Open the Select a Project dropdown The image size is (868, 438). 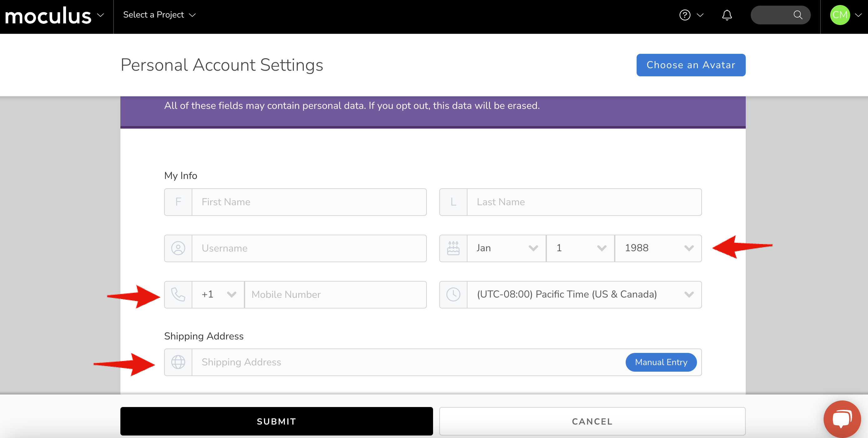[x=159, y=15]
